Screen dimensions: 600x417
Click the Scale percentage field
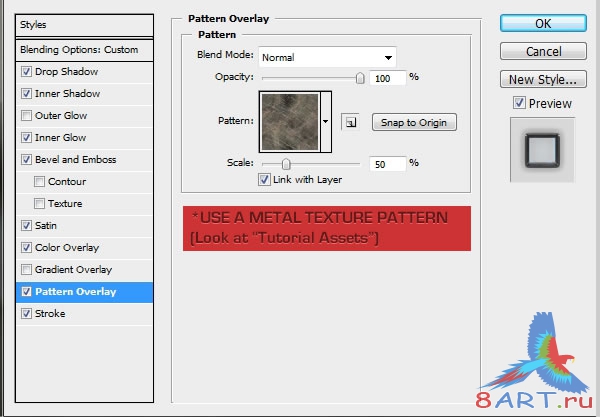point(387,165)
